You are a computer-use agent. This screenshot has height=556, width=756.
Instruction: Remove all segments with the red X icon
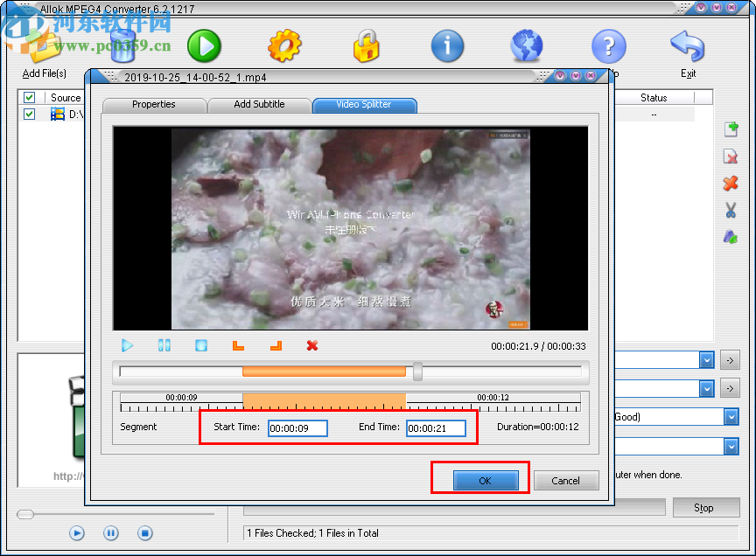click(731, 184)
